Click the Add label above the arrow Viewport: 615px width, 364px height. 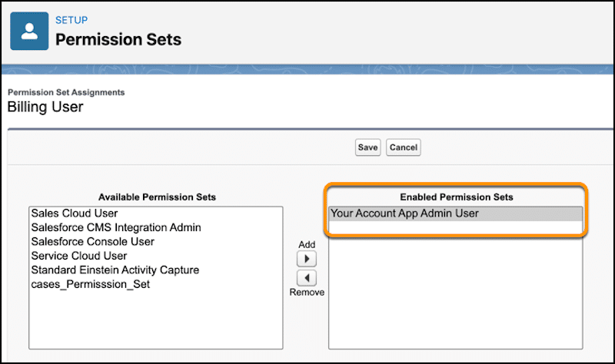pos(307,244)
